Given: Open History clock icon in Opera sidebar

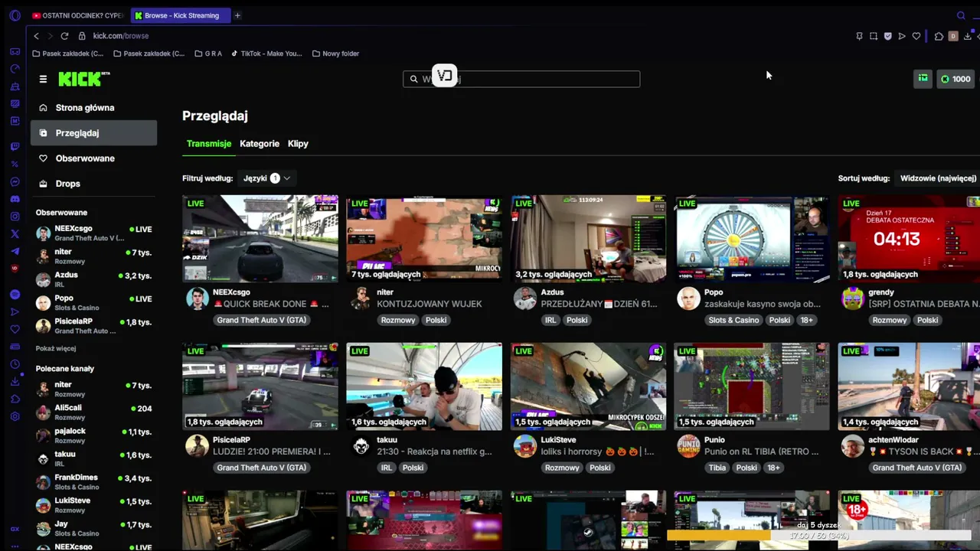Looking at the screenshot, I should pos(15,364).
